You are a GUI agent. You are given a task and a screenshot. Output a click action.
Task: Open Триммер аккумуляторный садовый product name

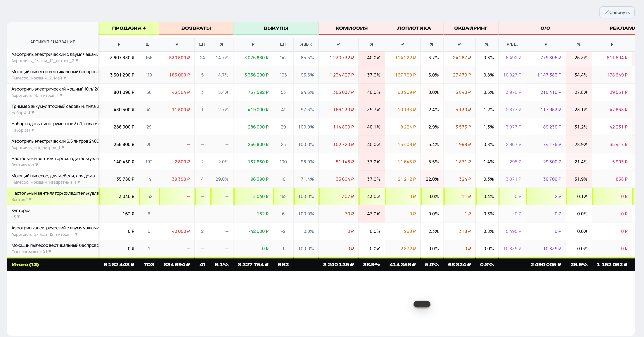55,107
